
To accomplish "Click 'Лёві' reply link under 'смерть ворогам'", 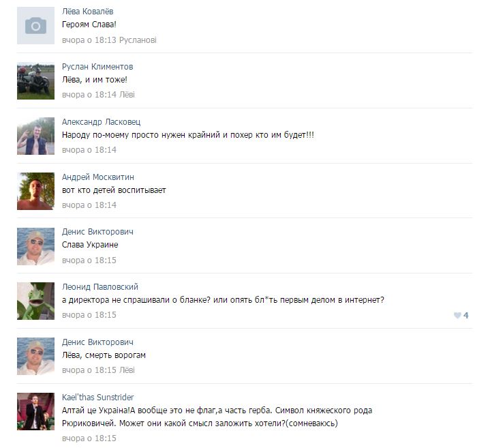I will [x=127, y=370].
